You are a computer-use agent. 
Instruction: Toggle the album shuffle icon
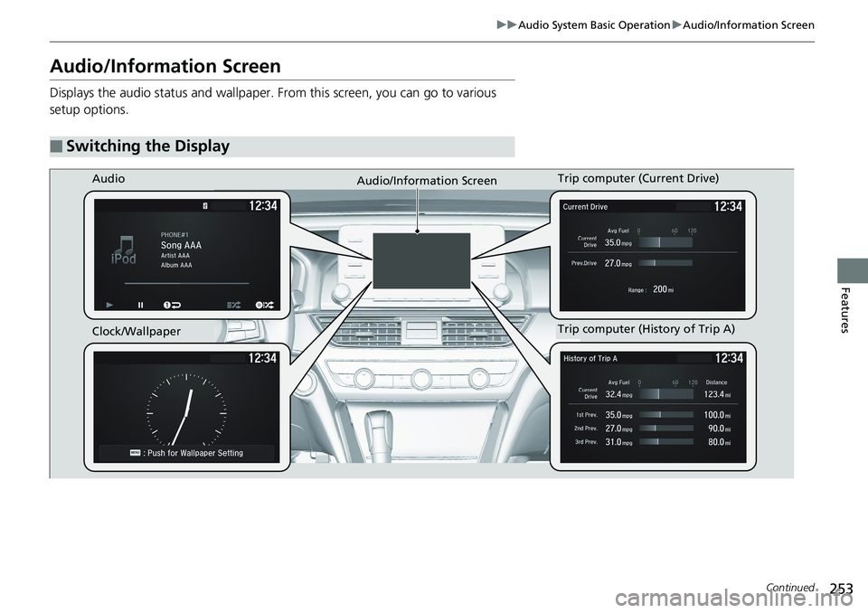[x=233, y=305]
